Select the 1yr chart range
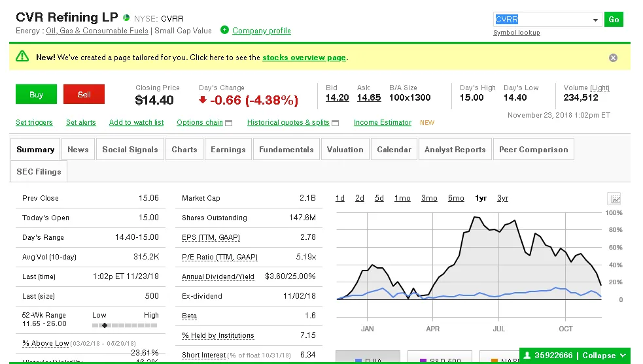Viewport: 643px width, 364px height. coord(481,199)
